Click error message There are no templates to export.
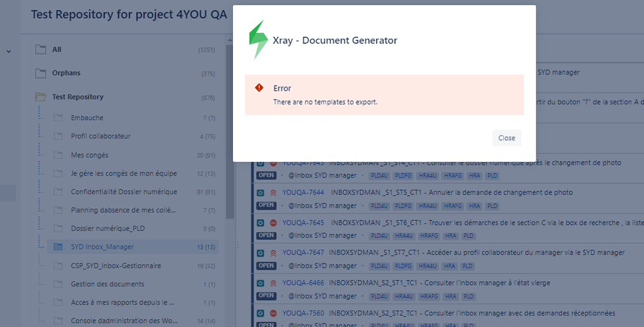This screenshot has width=644, height=327. coord(325,102)
